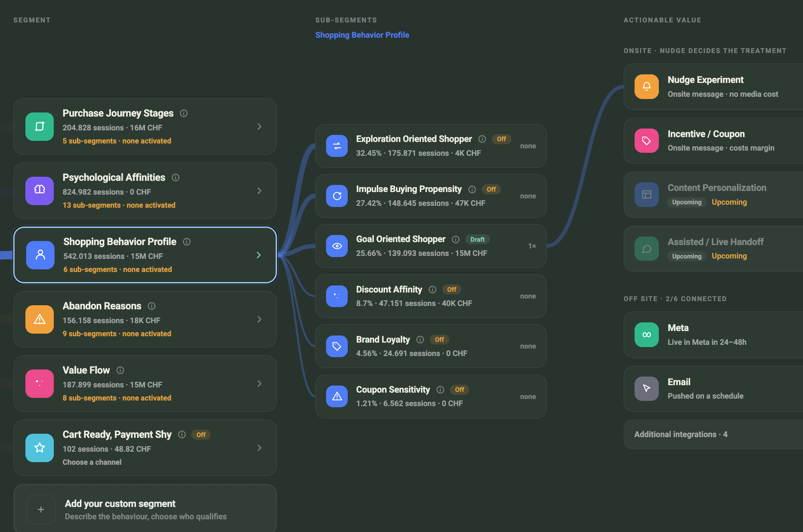Click the Brand Loyalty tag icon
This screenshot has height=532, width=803.
click(337, 346)
